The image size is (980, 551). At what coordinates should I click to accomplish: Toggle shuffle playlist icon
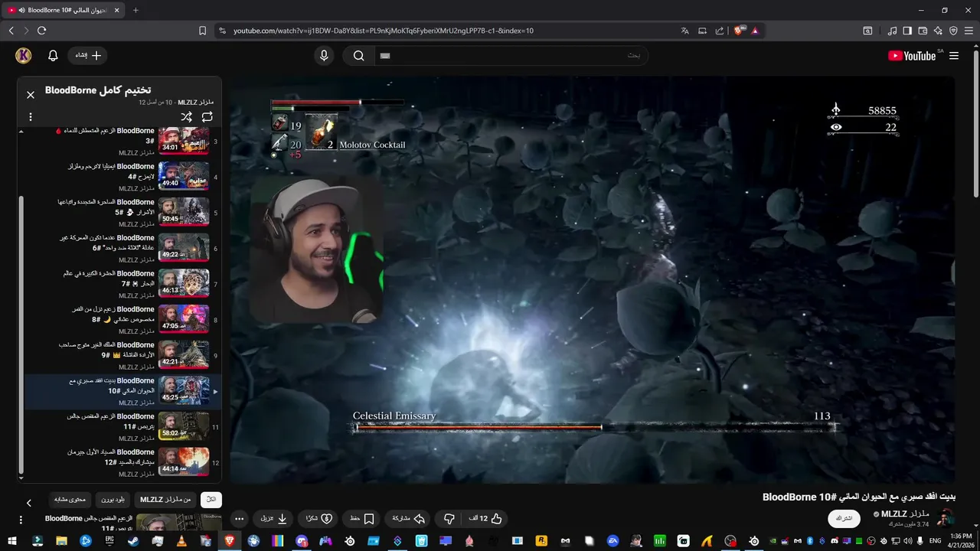tap(186, 117)
